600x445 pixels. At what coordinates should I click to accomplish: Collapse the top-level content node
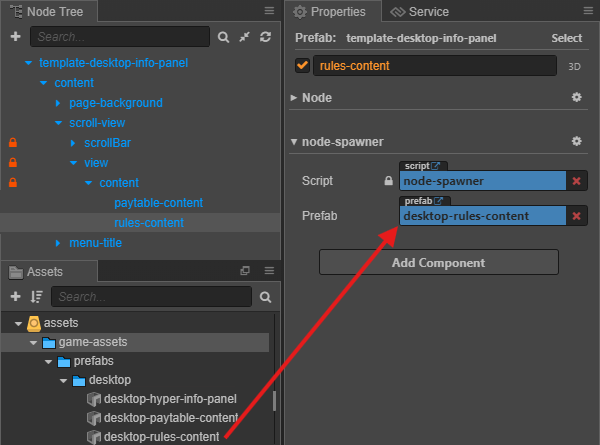click(x=44, y=83)
